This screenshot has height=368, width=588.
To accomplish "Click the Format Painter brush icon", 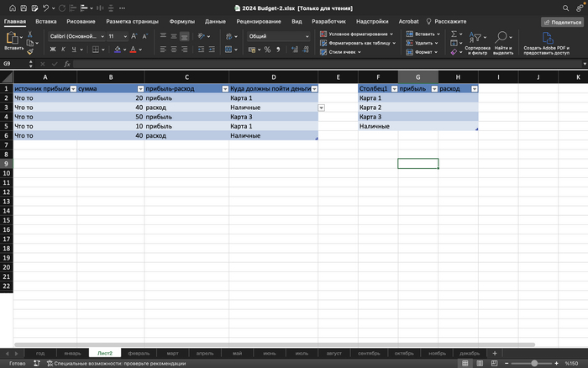I will (x=30, y=51).
